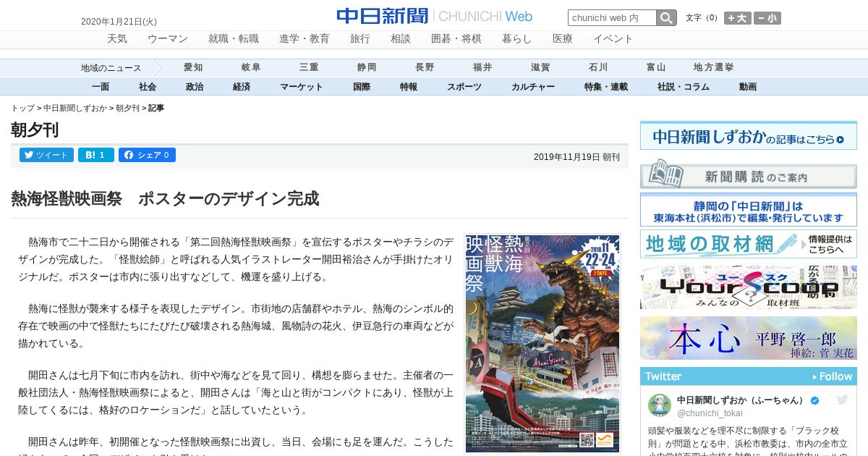Screen dimensions: 868x456
Task: Click the search magnifier icon
Action: click(666, 18)
